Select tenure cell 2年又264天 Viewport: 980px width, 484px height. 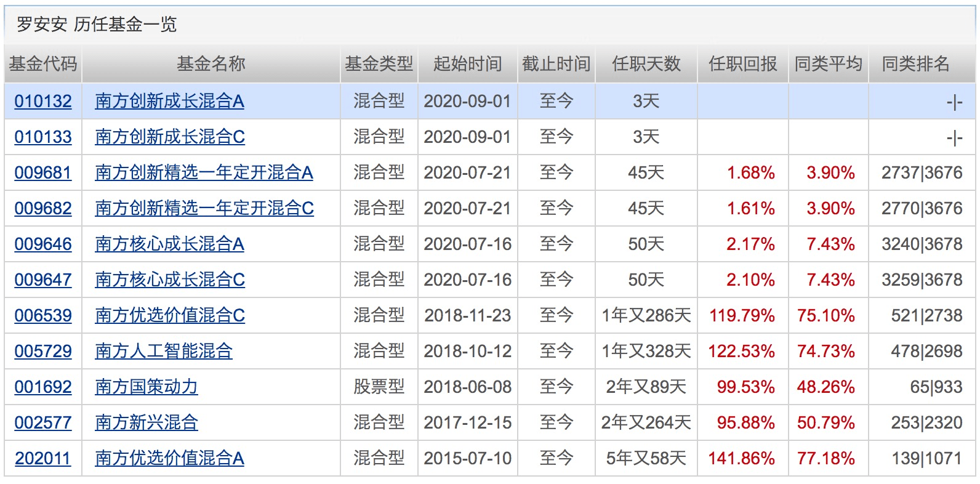coord(646,422)
